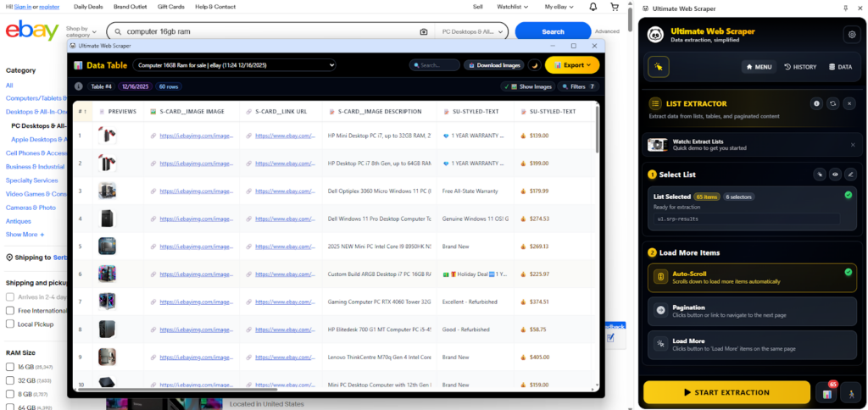The height and width of the screenshot is (410, 868).
Task: Click the Data Table search field
Action: [x=435, y=65]
